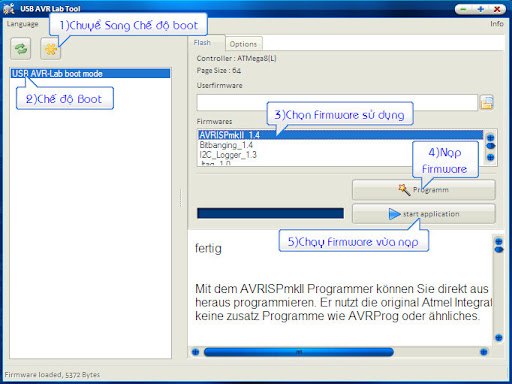Click the Programm button
This screenshot has width=512, height=384.
tap(424, 190)
